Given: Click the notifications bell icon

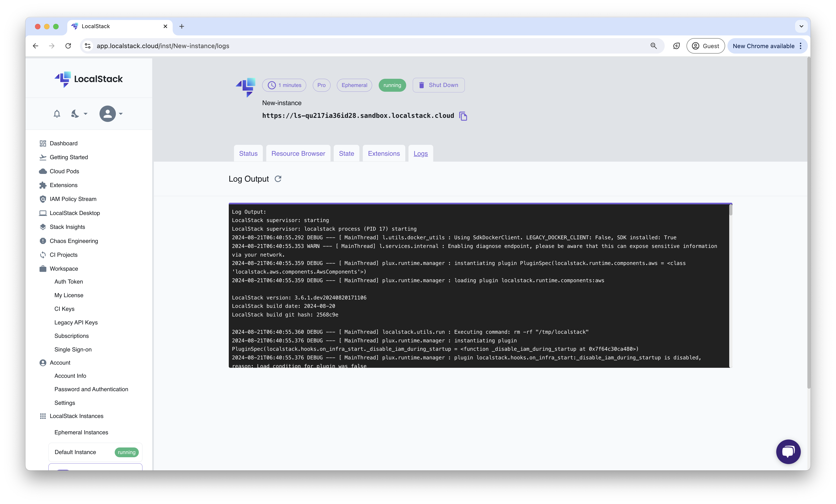Looking at the screenshot, I should (57, 114).
